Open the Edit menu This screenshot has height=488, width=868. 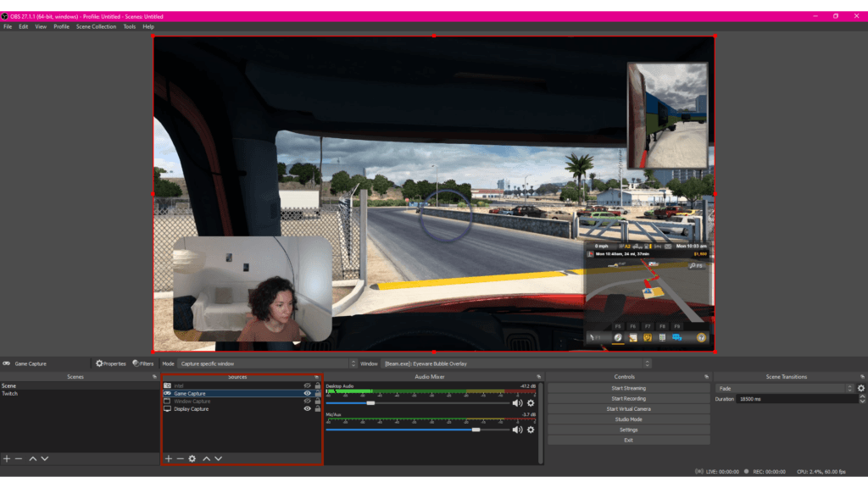[x=23, y=26]
